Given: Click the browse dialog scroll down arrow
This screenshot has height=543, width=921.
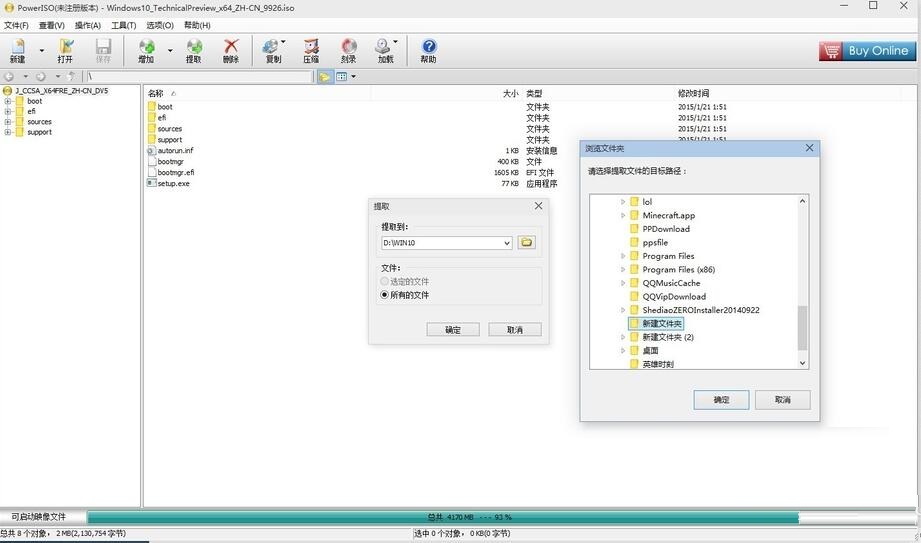Looking at the screenshot, I should [x=802, y=363].
